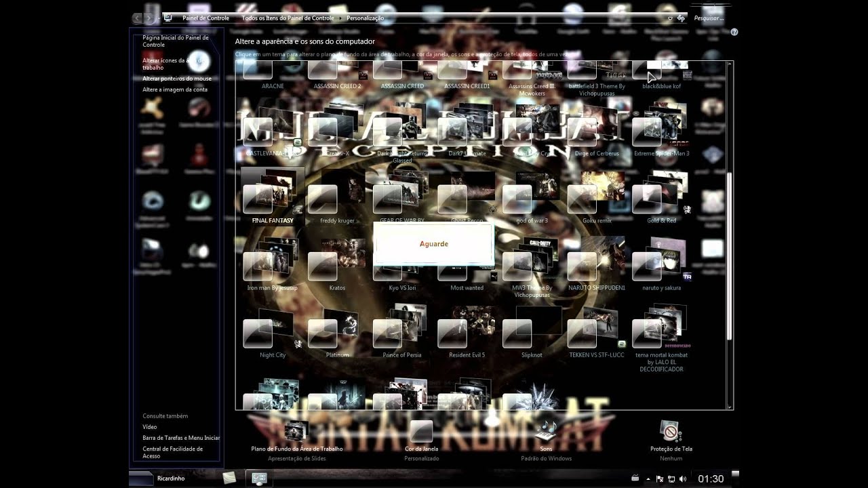Open the network tray icon
The width and height of the screenshot is (868, 488).
pyautogui.click(x=671, y=479)
